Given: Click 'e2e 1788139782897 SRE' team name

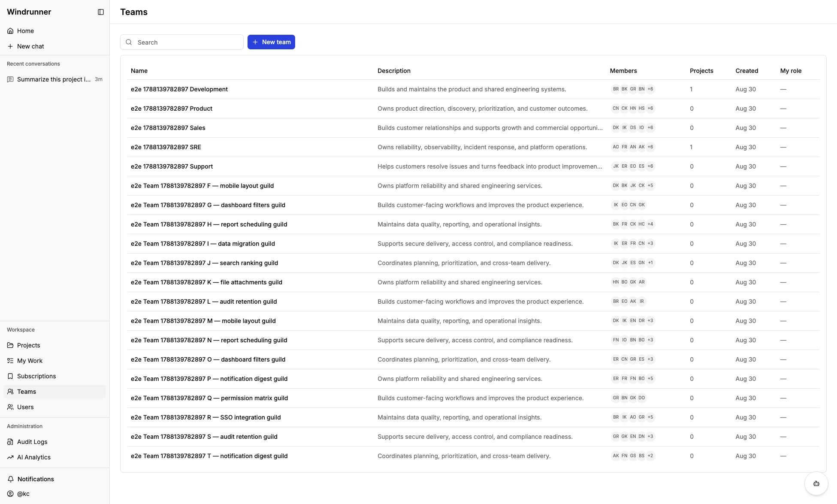Looking at the screenshot, I should point(166,147).
